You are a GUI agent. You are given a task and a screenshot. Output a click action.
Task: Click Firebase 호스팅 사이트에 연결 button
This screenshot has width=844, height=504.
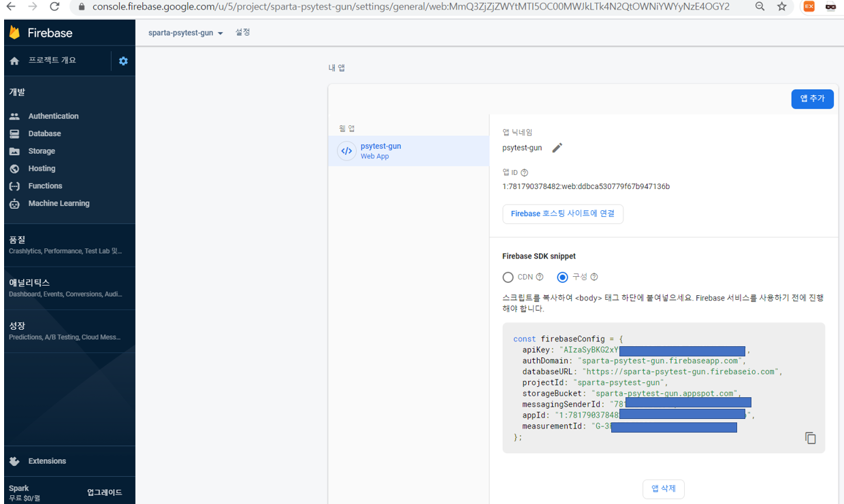pyautogui.click(x=563, y=214)
